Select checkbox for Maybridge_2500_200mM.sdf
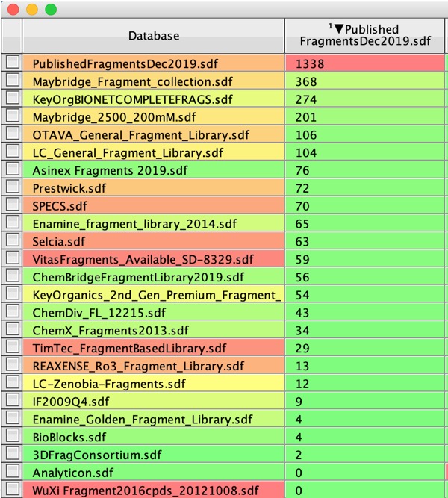The height and width of the screenshot is (498, 448). pyautogui.click(x=13, y=115)
